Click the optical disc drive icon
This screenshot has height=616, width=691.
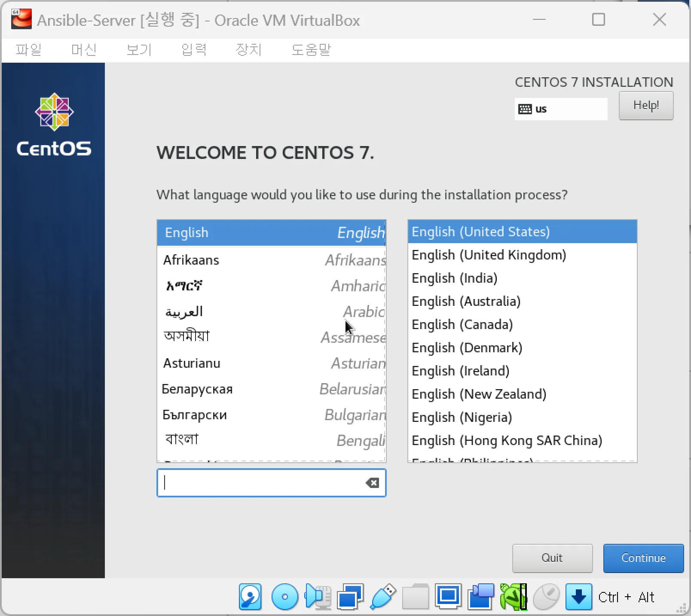[284, 597]
